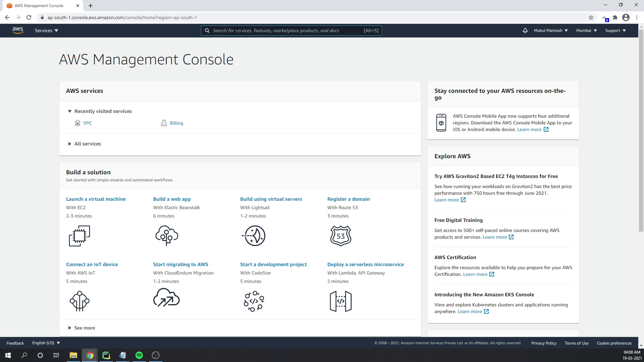The image size is (644, 362).
Task: Click the Mukul Mantosh account menu
Action: coord(551,30)
